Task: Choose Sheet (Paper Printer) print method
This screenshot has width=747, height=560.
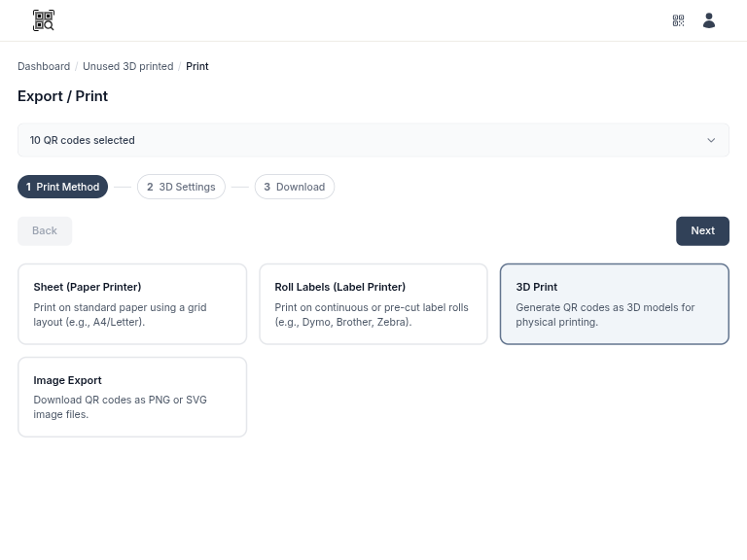Action: (x=132, y=303)
